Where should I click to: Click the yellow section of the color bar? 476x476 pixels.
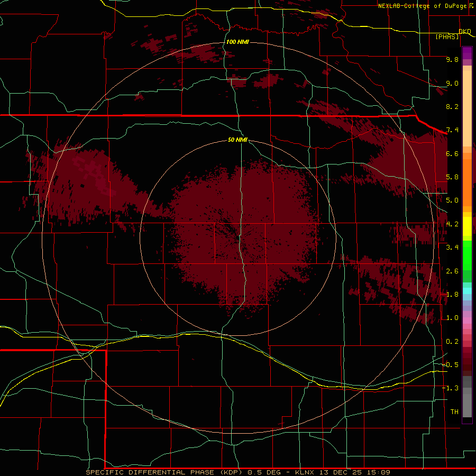click(467, 226)
